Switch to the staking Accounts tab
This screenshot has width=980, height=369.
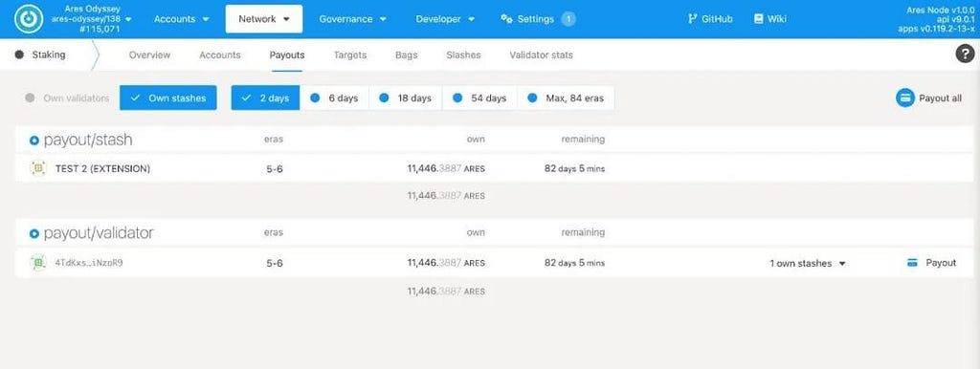click(220, 54)
